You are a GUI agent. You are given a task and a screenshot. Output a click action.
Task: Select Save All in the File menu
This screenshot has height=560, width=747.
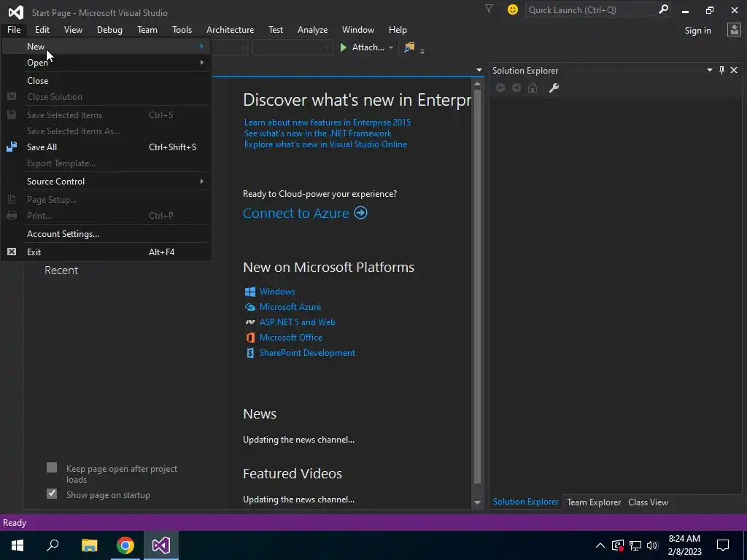coord(106,147)
